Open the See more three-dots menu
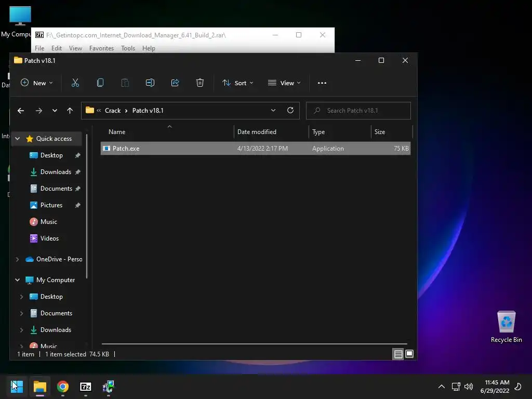Image resolution: width=532 pixels, height=399 pixels. tap(322, 83)
